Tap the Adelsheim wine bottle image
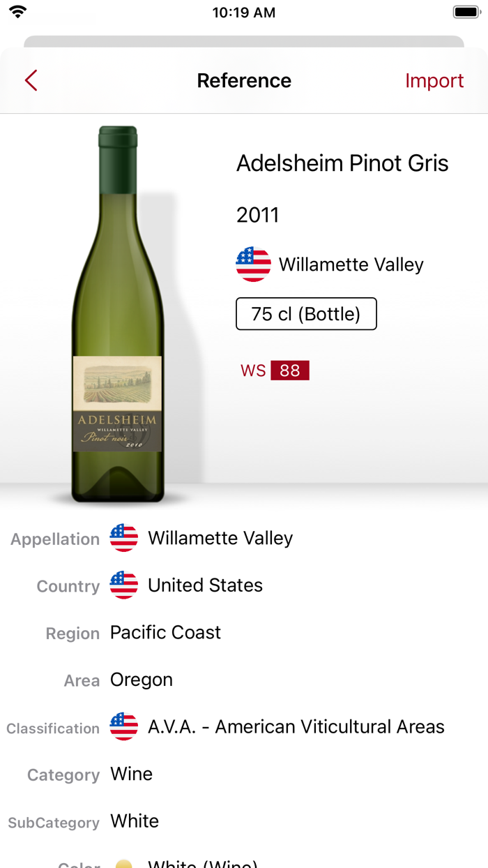Image resolution: width=488 pixels, height=868 pixels. click(117, 314)
